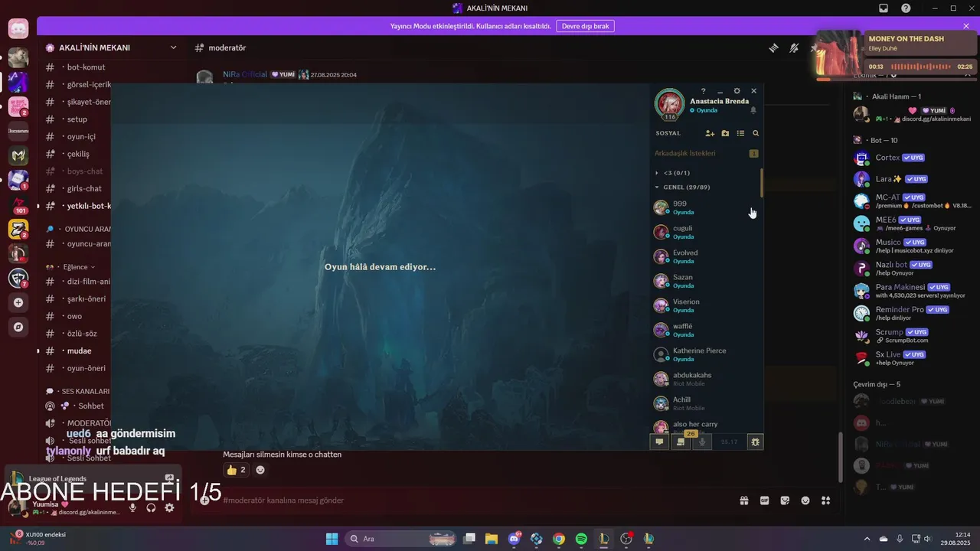Open Spotify from the taskbar

point(581,539)
